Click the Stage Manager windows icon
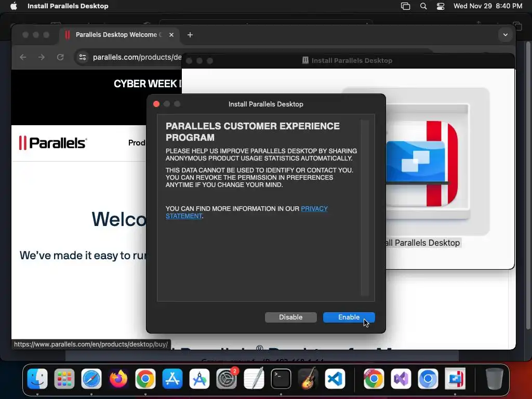 pyautogui.click(x=405, y=6)
